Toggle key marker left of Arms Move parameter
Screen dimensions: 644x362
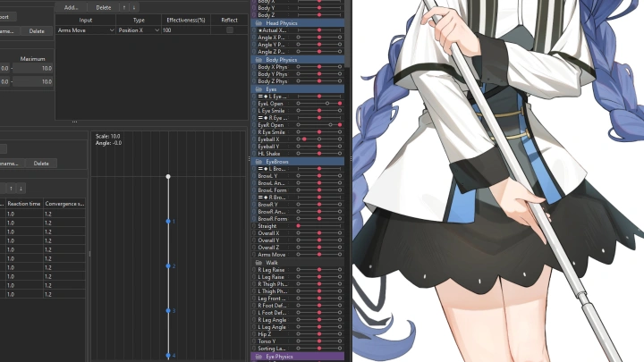[254, 255]
